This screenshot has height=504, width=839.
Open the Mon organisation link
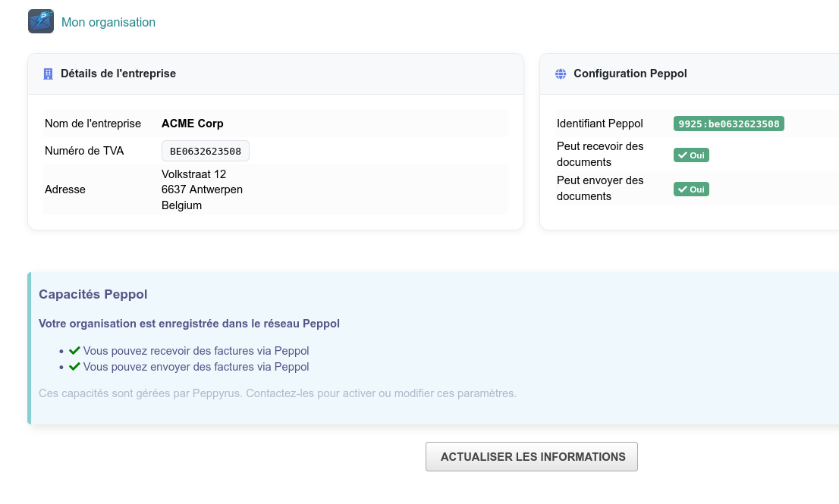(108, 22)
